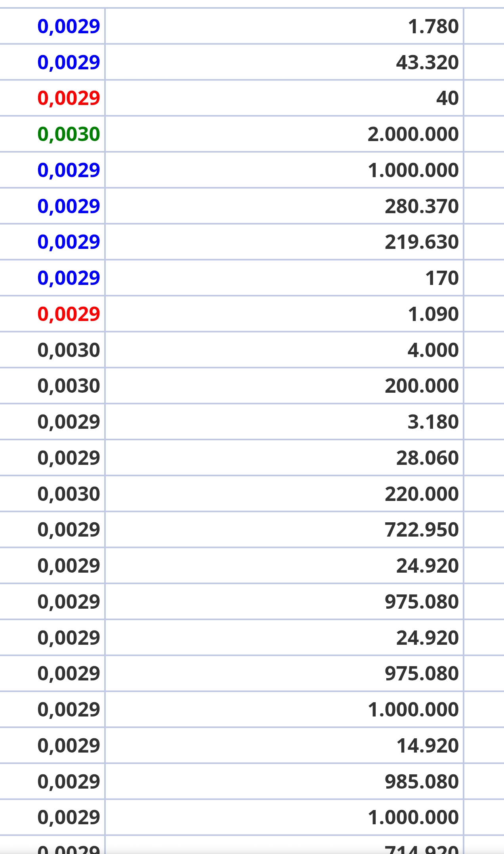The image size is (504, 854).
Task: Select the volume value 220.000
Action: 422,494
